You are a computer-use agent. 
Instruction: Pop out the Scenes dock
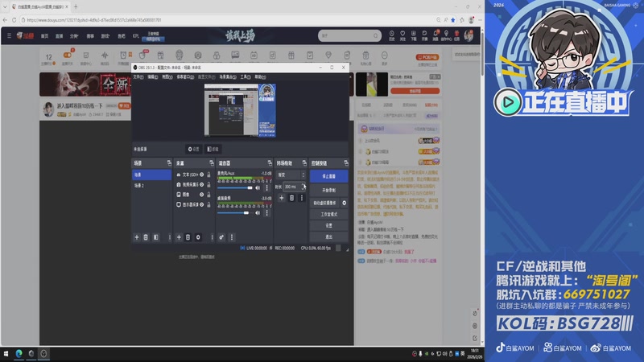click(x=169, y=163)
